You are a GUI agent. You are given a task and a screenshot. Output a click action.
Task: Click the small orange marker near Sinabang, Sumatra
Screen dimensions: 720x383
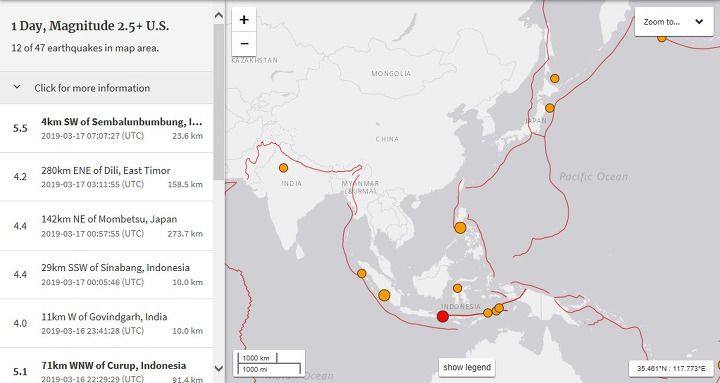[362, 274]
